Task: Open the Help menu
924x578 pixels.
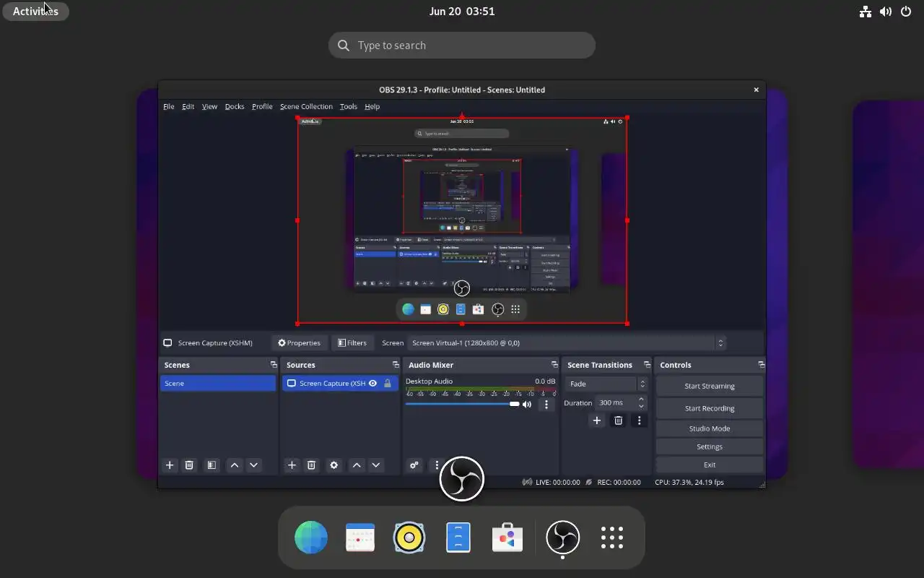Action: 372,106
